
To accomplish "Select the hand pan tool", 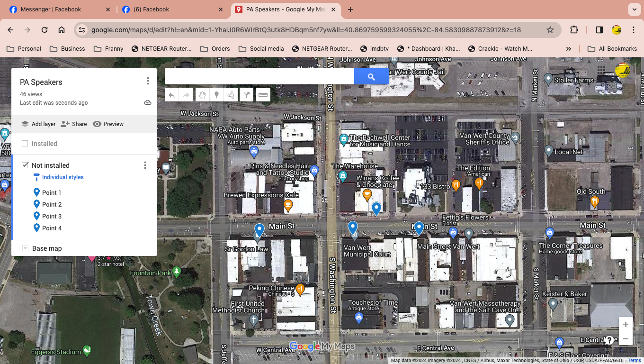I will (x=202, y=95).
